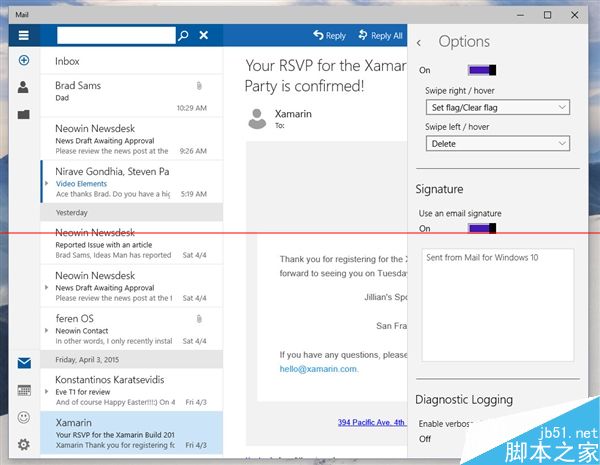Image resolution: width=600 pixels, height=465 pixels.
Task: Open the folders icon in sidebar
Action: (x=23, y=114)
